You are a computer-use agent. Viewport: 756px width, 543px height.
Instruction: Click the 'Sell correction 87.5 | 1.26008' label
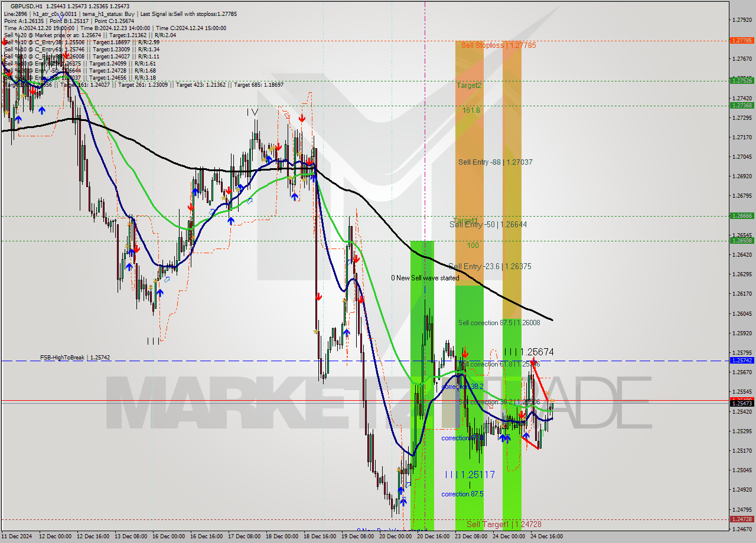click(x=499, y=323)
